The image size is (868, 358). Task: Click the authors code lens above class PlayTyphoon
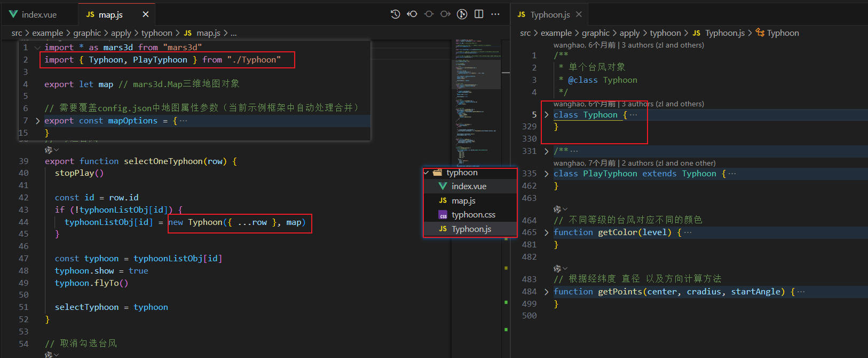[x=634, y=163]
